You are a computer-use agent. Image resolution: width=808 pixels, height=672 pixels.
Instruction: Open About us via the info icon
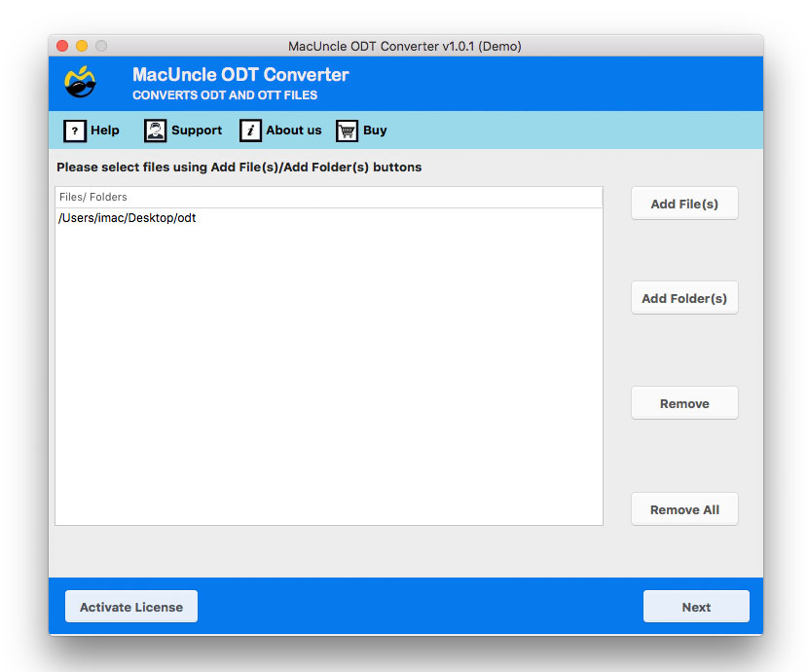pyautogui.click(x=251, y=131)
